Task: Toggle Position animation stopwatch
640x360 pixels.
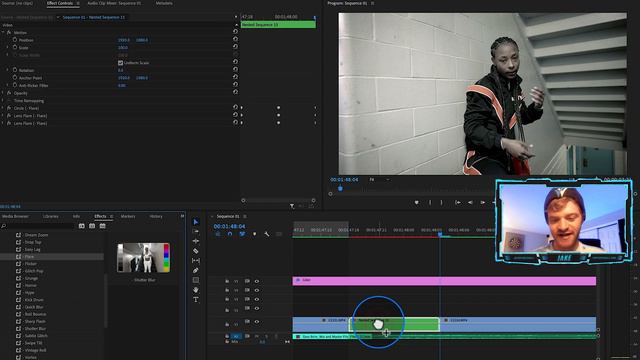Action: (x=15, y=40)
